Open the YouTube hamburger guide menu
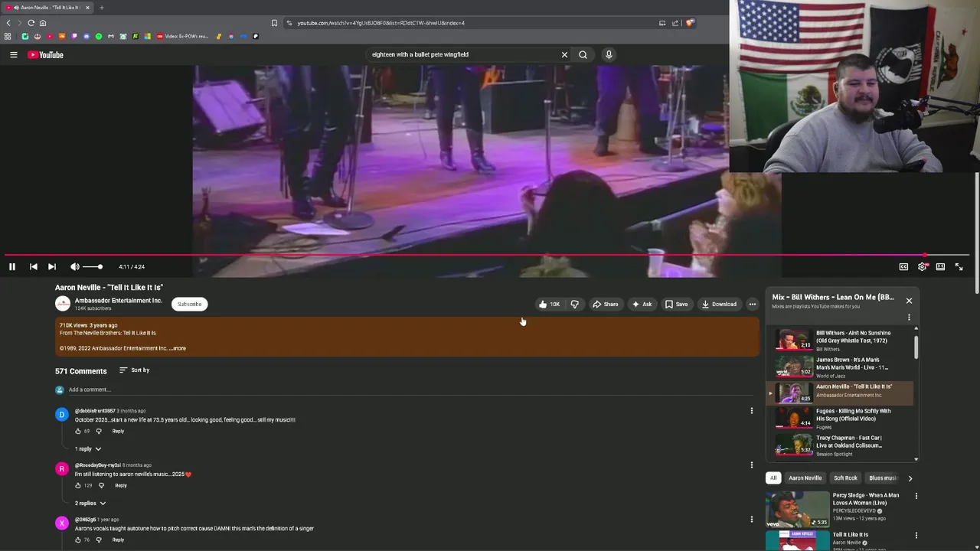The width and height of the screenshot is (980, 551). point(13,54)
